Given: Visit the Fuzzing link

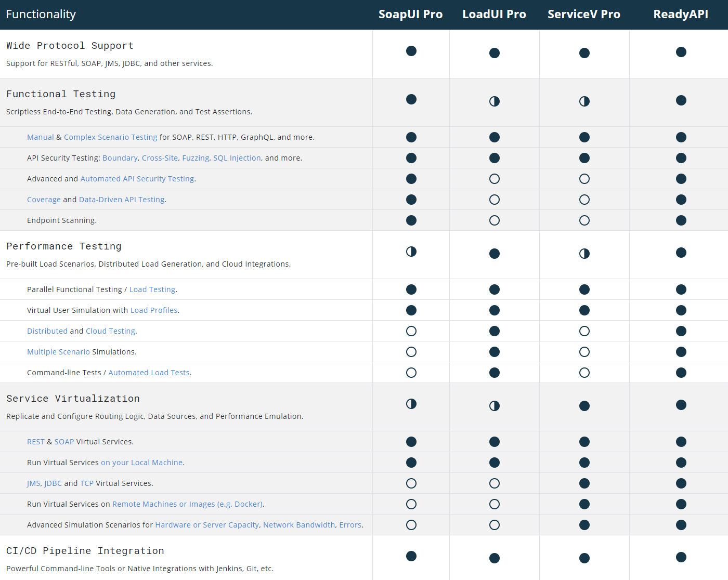Looking at the screenshot, I should 196,158.
